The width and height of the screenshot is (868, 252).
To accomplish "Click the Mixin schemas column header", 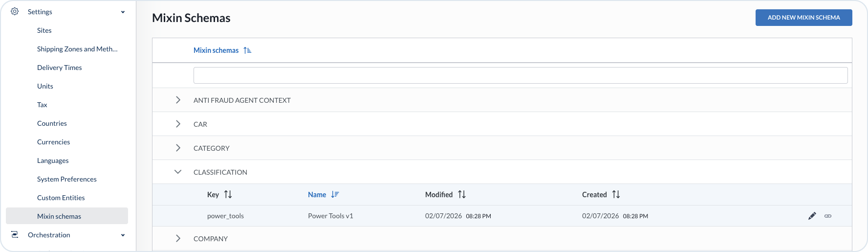I will click(x=216, y=50).
